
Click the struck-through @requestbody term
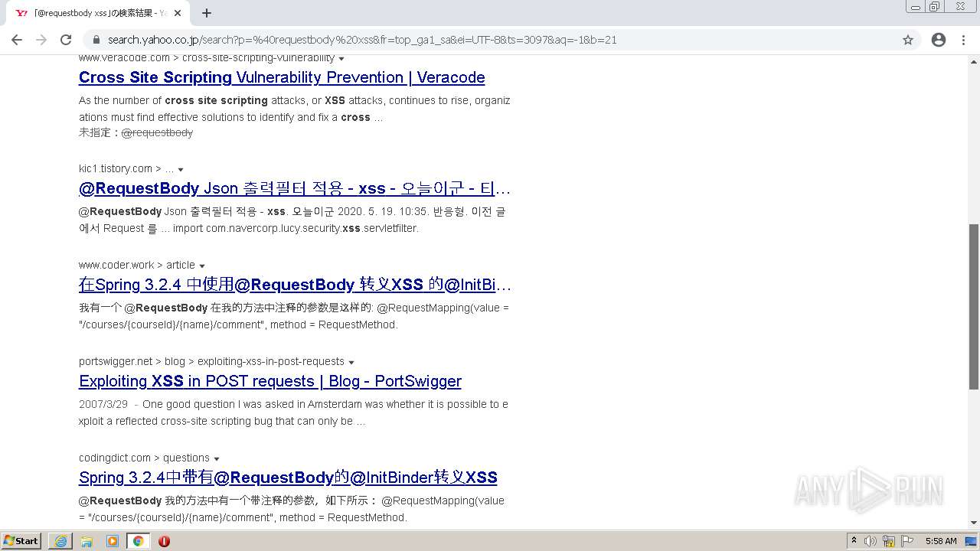(x=157, y=132)
